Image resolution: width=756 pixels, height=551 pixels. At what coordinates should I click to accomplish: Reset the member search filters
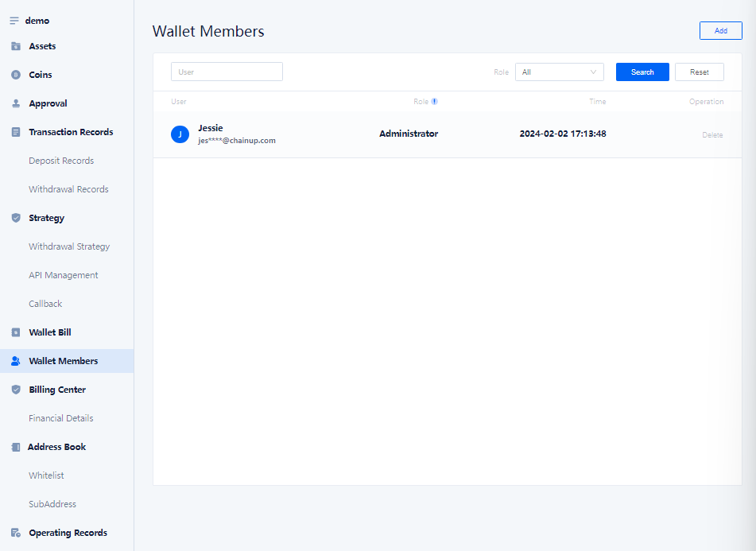[x=699, y=72]
